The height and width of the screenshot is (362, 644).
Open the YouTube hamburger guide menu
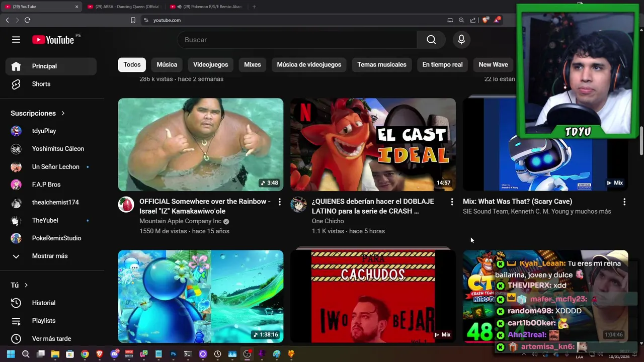(16, 40)
